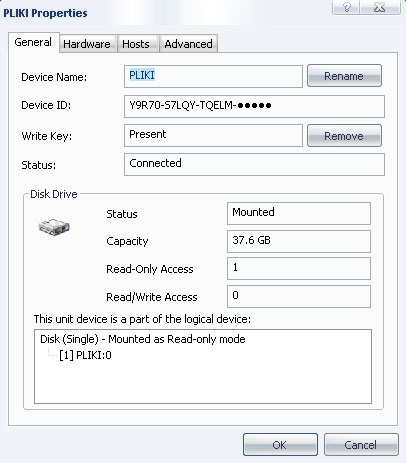This screenshot has height=463, width=406.
Task: Click the Read-Only Access count field
Action: (x=299, y=268)
